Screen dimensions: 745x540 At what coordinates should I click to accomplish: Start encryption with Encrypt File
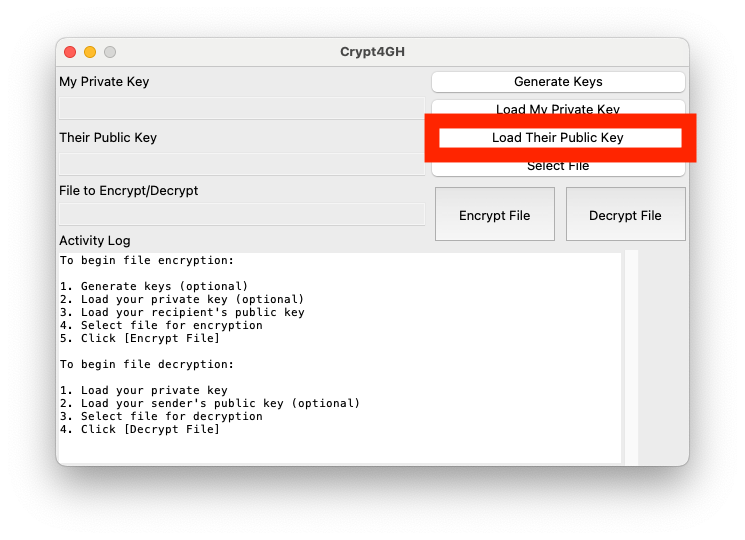pyautogui.click(x=494, y=215)
